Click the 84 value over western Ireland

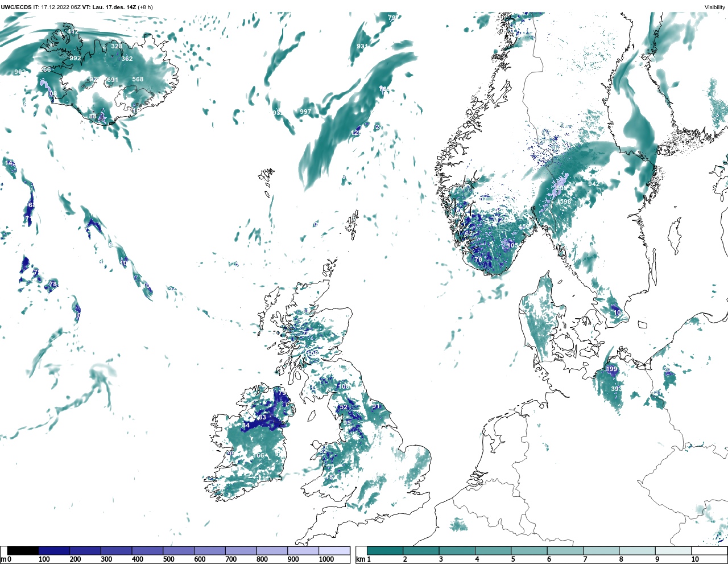(246, 426)
